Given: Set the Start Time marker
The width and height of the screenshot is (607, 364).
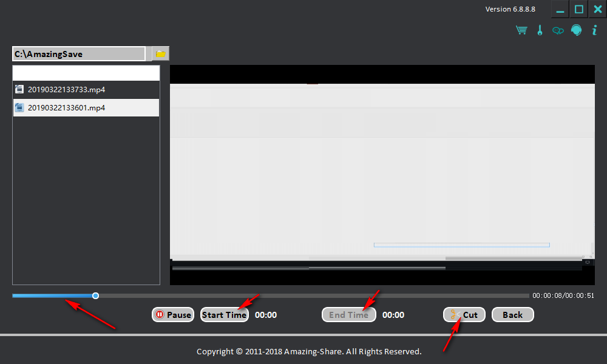Looking at the screenshot, I should 225,315.
